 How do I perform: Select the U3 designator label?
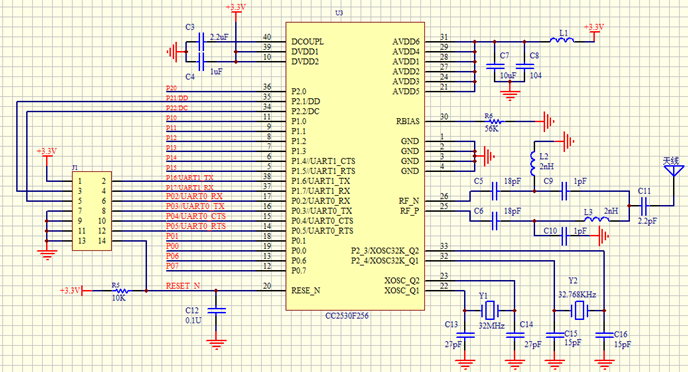coord(339,13)
